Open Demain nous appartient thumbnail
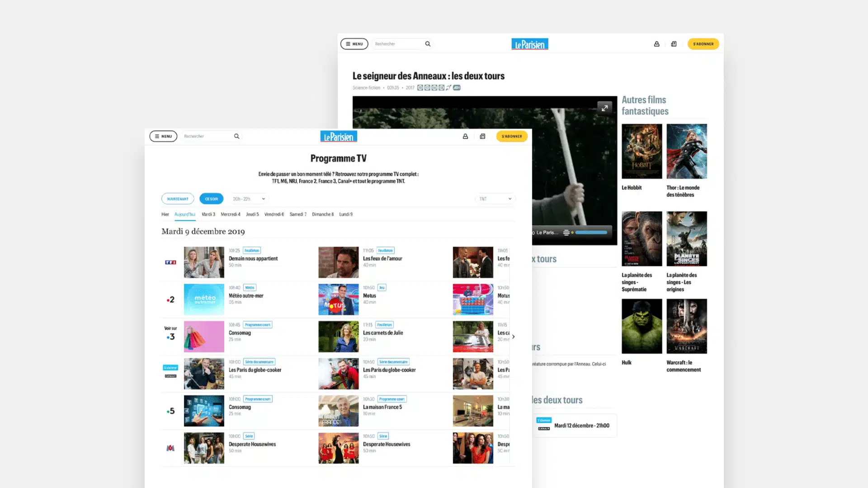 204,262
